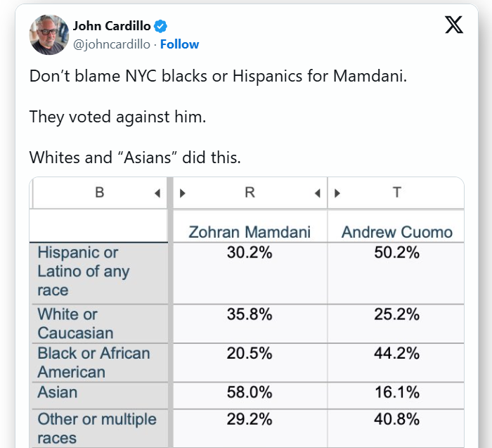Click the 58.0% Asian Mamdani cell
492x448 pixels.
250,392
